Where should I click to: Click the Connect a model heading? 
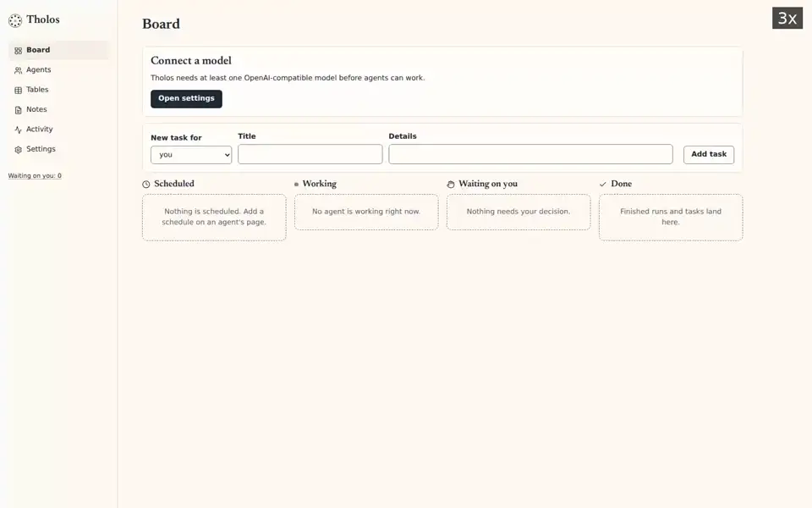click(x=191, y=61)
